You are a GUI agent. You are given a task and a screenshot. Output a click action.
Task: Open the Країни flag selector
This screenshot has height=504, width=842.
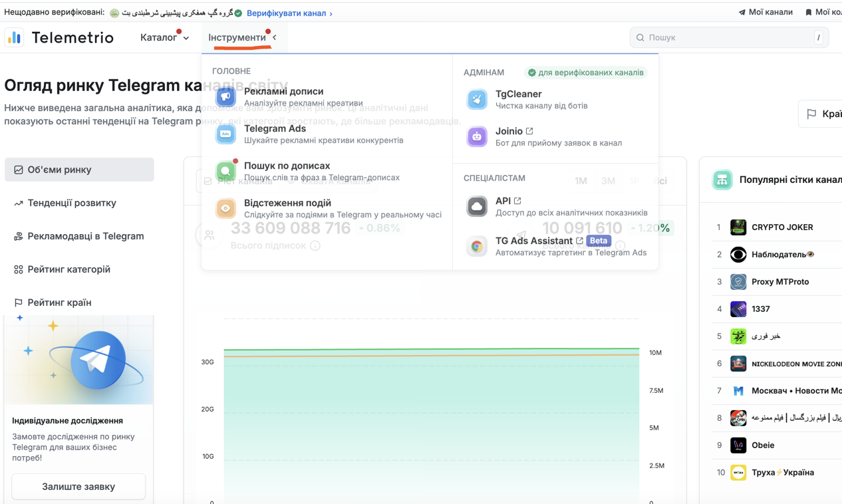(x=821, y=113)
